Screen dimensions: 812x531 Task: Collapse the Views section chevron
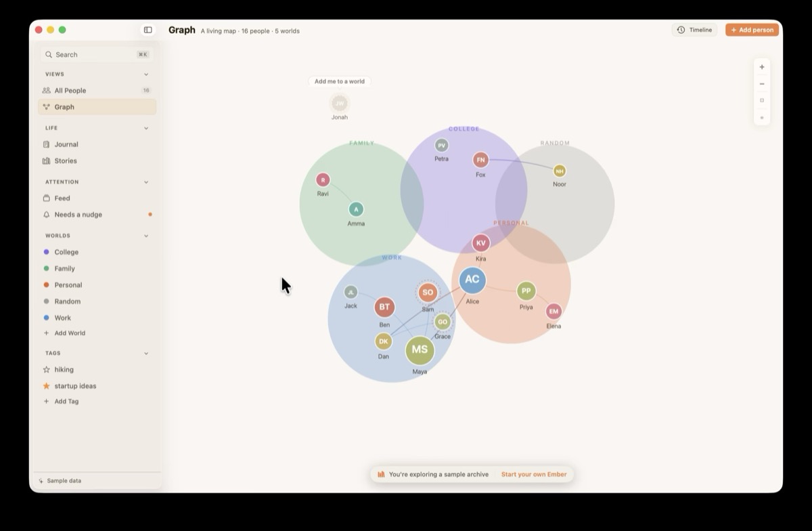[146, 75]
